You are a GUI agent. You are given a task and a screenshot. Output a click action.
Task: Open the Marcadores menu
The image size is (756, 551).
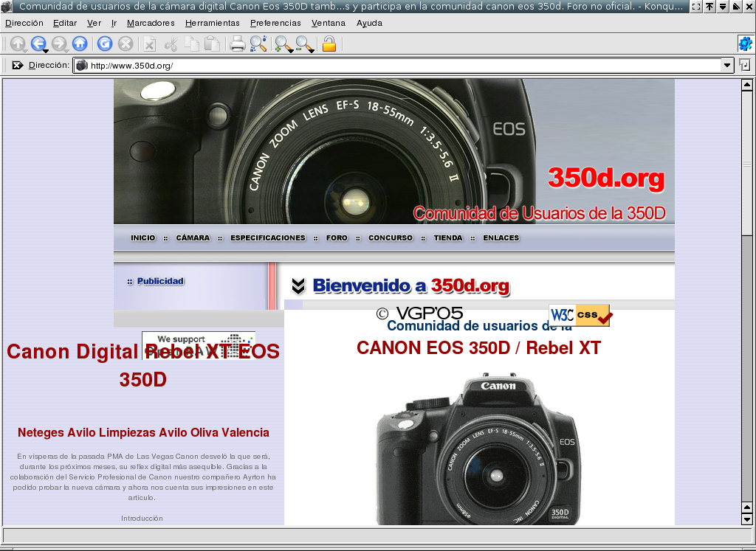(151, 23)
